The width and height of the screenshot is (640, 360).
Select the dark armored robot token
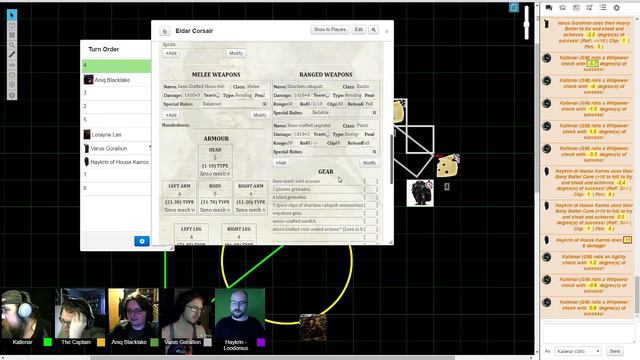point(420,193)
